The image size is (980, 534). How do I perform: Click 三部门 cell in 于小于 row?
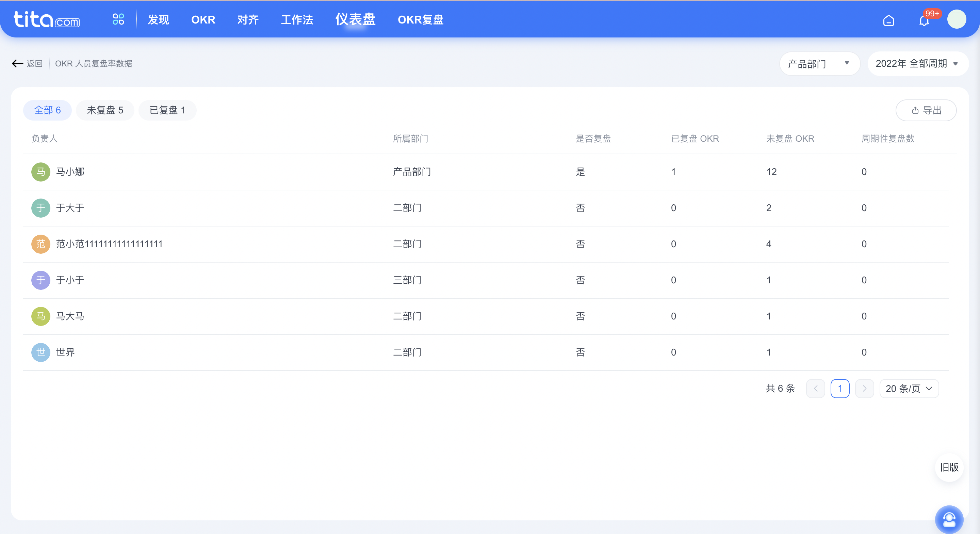coord(407,280)
